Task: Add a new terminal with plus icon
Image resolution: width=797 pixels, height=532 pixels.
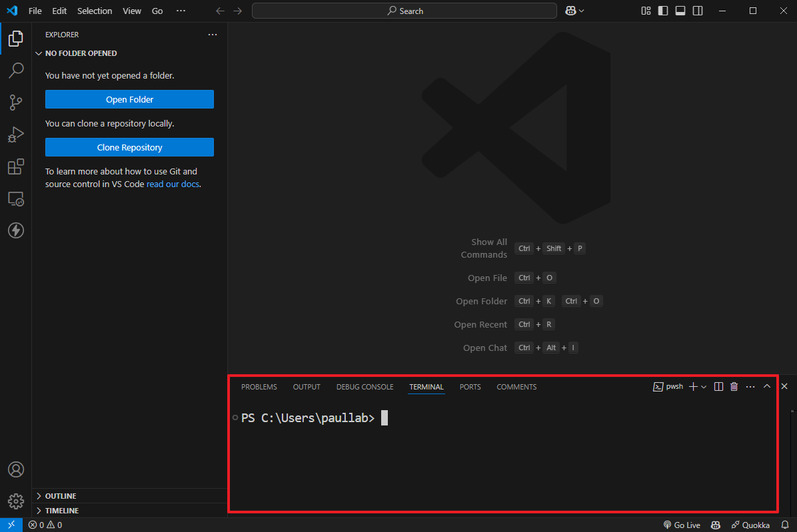Action: click(x=693, y=387)
